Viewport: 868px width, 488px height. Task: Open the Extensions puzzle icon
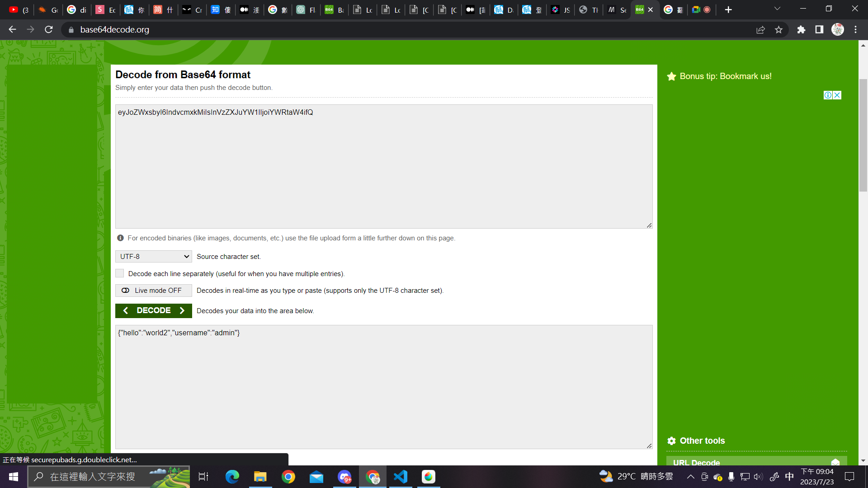[x=801, y=29]
